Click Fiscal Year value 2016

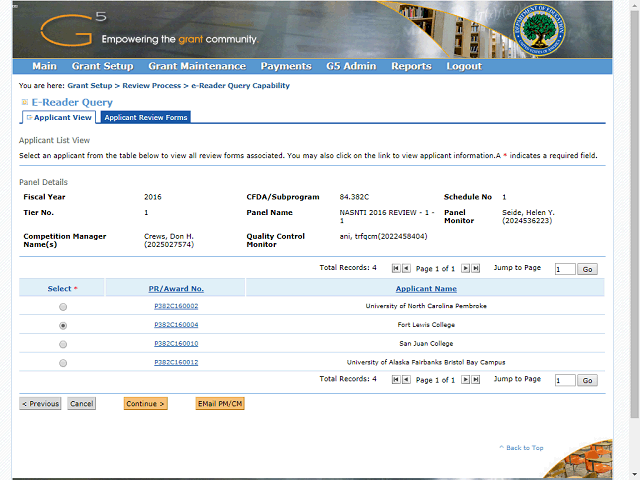tap(153, 197)
